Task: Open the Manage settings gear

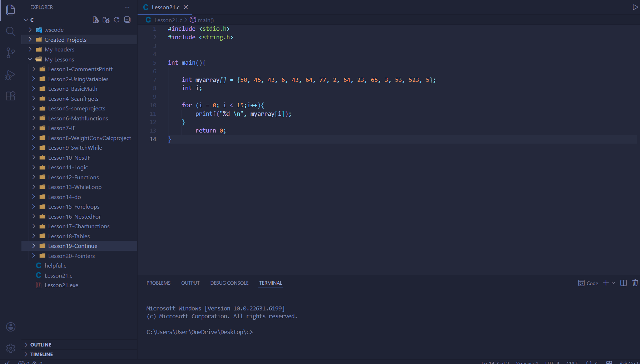Action: 10,348
